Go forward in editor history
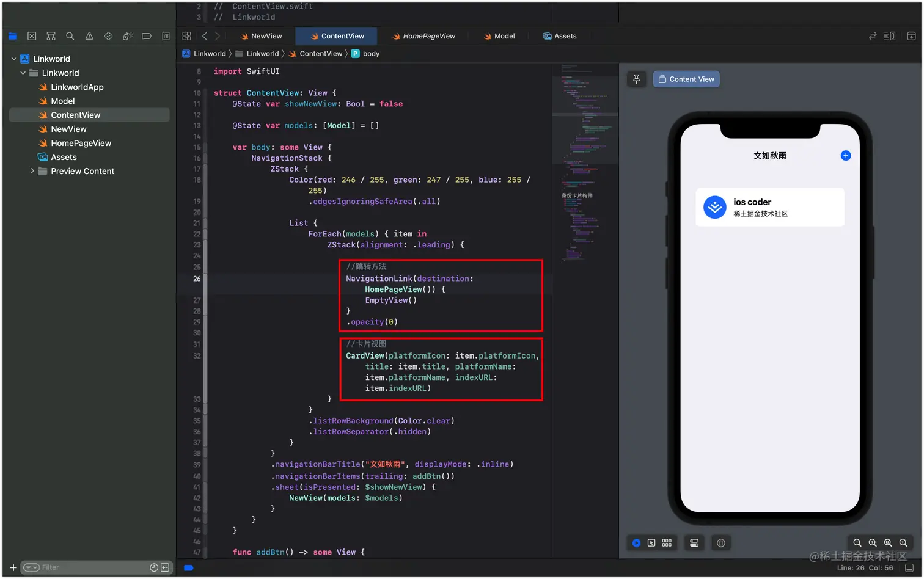The width and height of the screenshot is (924, 579). (217, 36)
